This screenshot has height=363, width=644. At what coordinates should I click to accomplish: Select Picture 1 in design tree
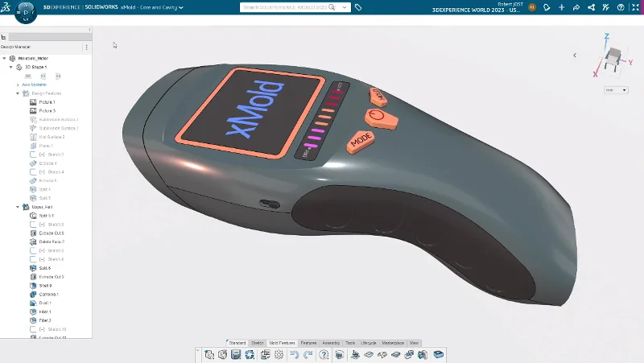click(x=47, y=102)
